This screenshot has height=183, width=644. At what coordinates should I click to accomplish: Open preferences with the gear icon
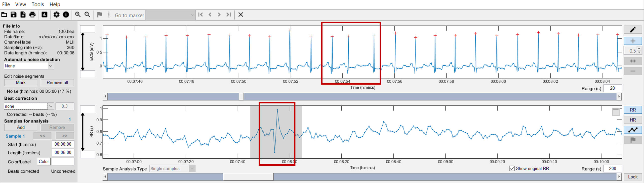[56, 15]
